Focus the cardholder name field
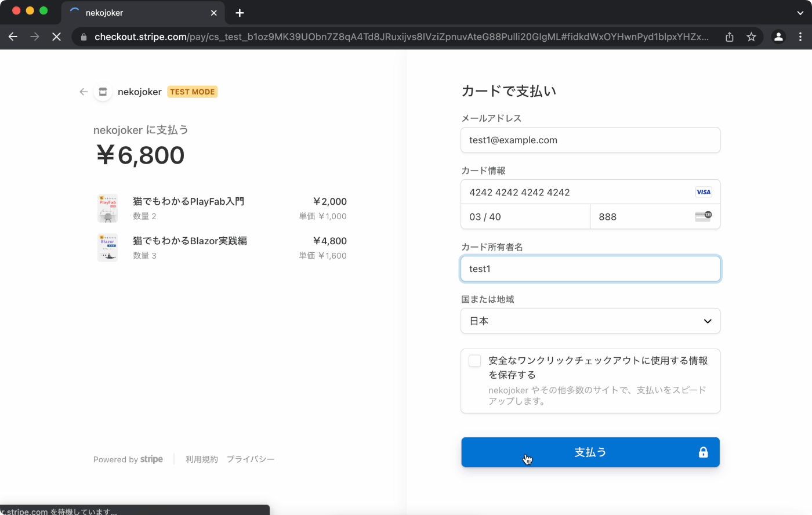812x515 pixels. pos(590,269)
